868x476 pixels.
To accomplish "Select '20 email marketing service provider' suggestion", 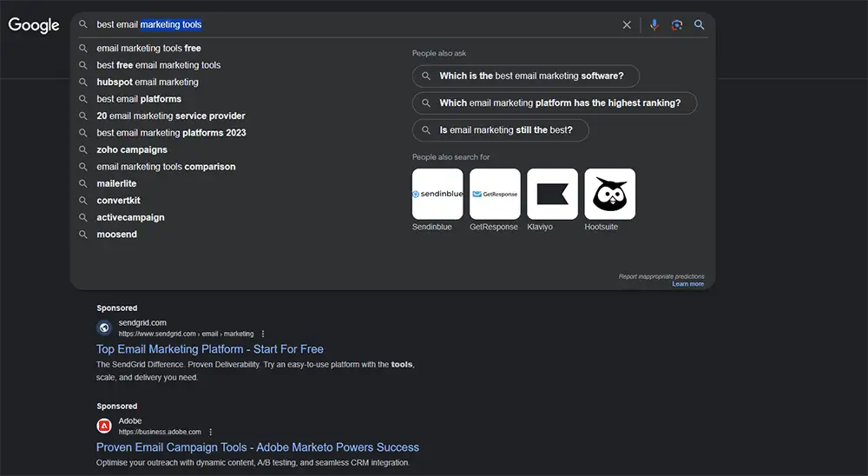I will (x=170, y=116).
